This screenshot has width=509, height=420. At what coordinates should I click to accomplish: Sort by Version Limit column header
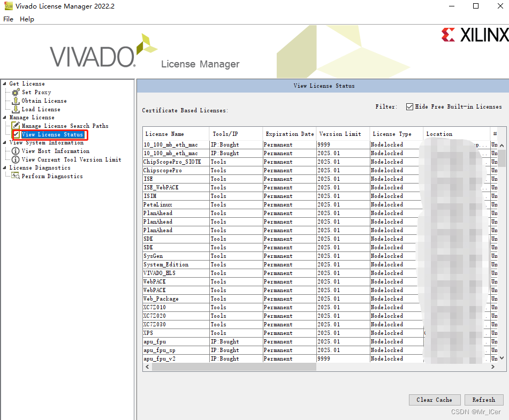point(343,134)
